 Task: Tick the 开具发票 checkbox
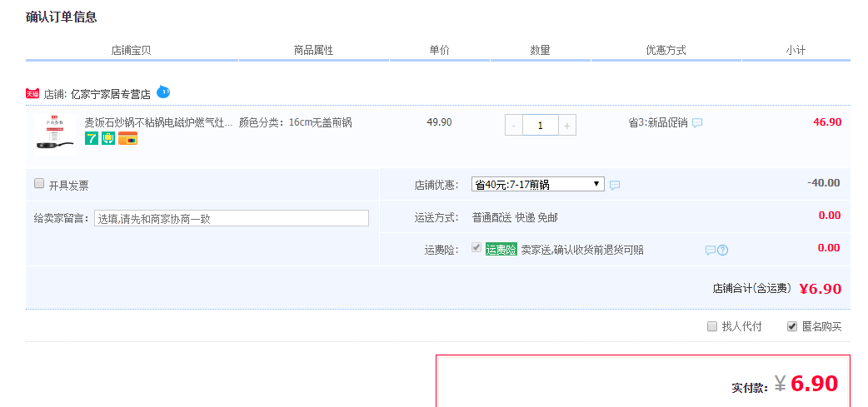click(x=39, y=184)
